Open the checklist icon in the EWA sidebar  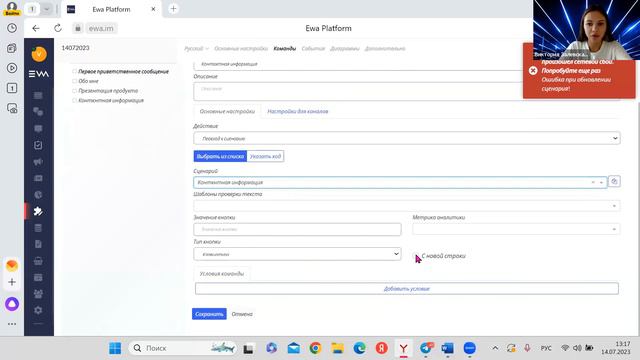pyautogui.click(x=38, y=145)
